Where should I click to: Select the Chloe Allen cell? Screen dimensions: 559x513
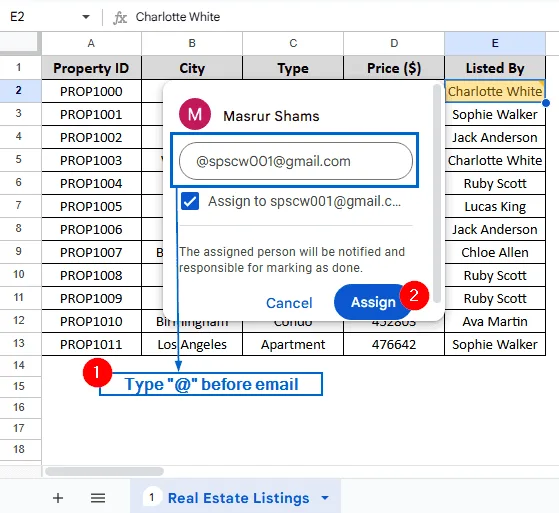(495, 252)
